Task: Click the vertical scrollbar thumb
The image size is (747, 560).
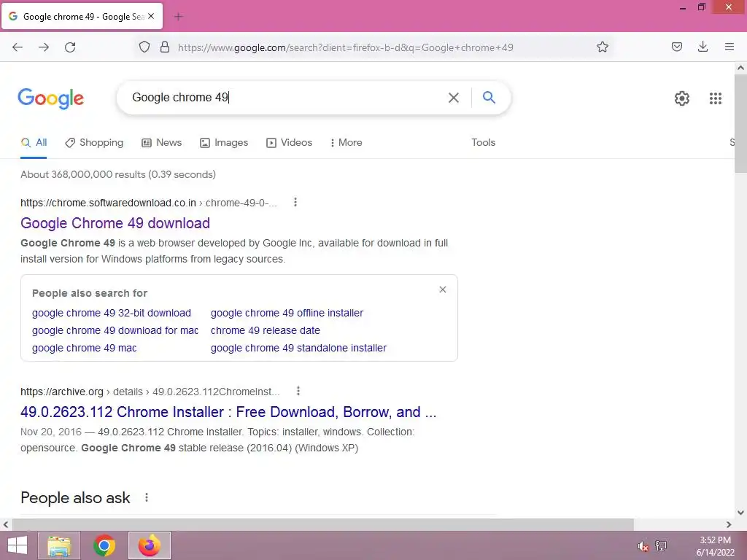Action: pos(740,123)
